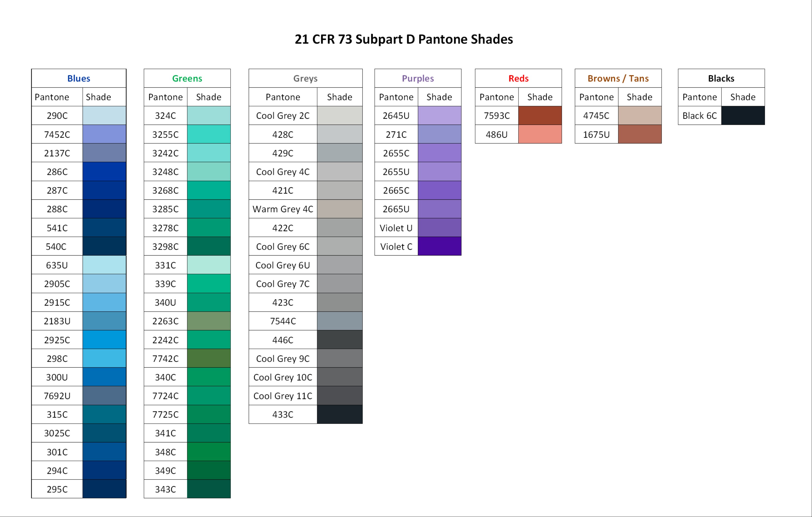
Task: Select the '2665C' cell in Purples
Action: click(x=396, y=190)
